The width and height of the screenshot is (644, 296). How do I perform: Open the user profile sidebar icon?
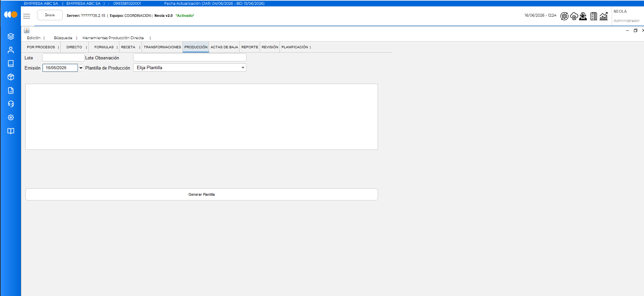click(11, 50)
